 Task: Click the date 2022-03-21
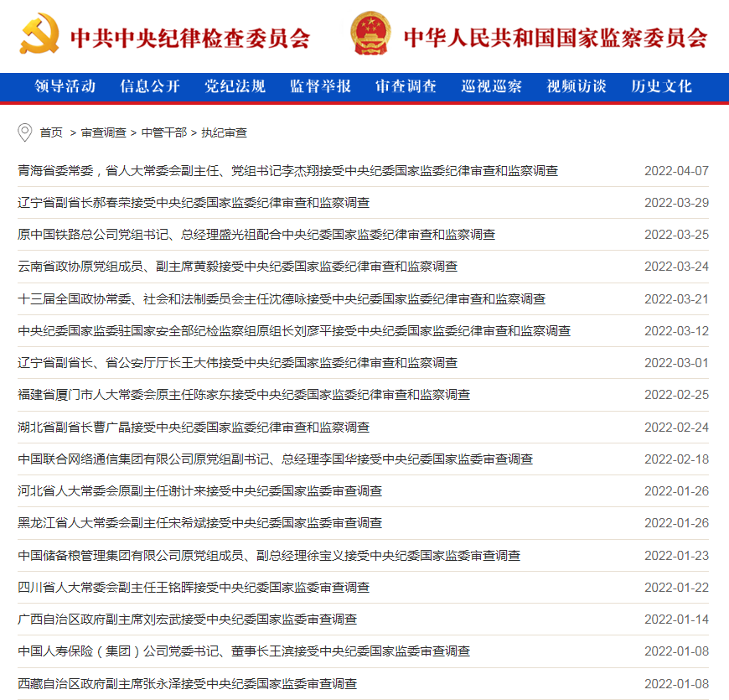point(676,299)
